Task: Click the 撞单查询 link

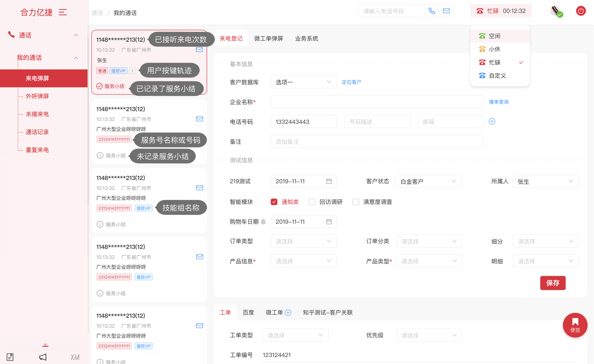Action: 498,102
